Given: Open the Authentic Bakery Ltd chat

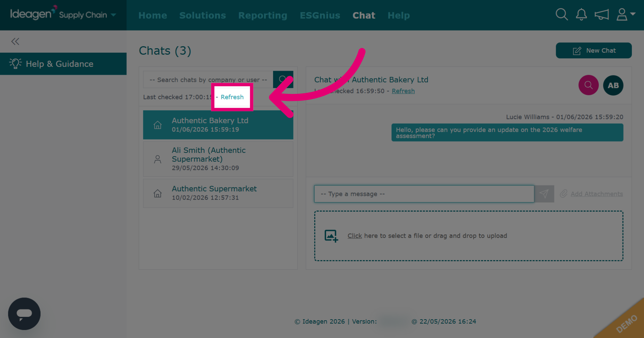Looking at the screenshot, I should [x=218, y=125].
